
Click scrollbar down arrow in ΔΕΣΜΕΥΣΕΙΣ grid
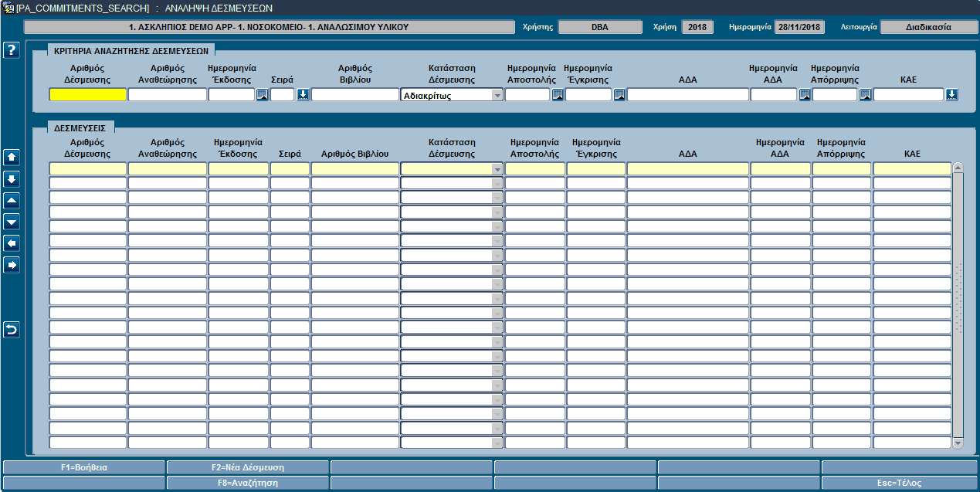(958, 443)
